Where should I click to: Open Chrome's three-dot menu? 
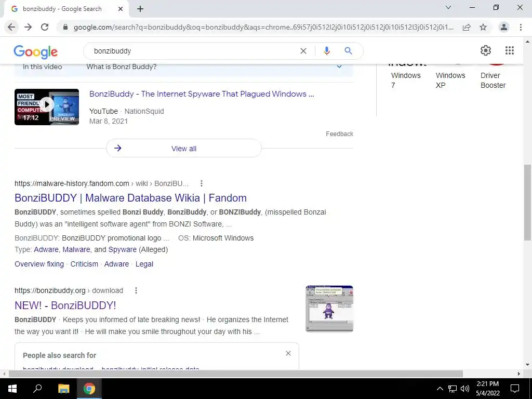pos(521,27)
